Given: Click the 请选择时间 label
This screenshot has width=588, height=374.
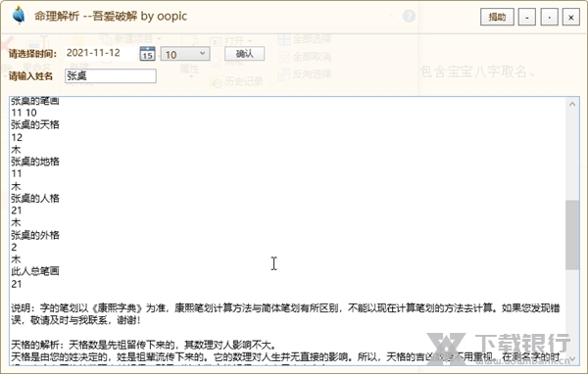Looking at the screenshot, I should [32, 54].
